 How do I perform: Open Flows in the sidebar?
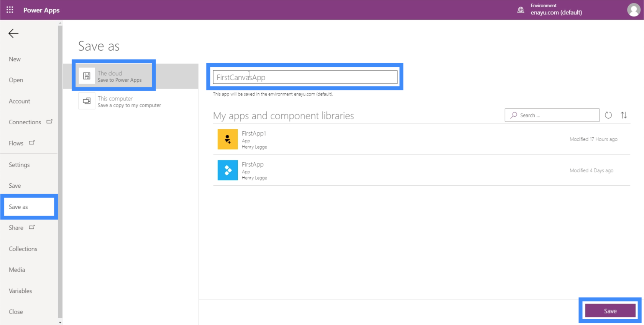16,143
